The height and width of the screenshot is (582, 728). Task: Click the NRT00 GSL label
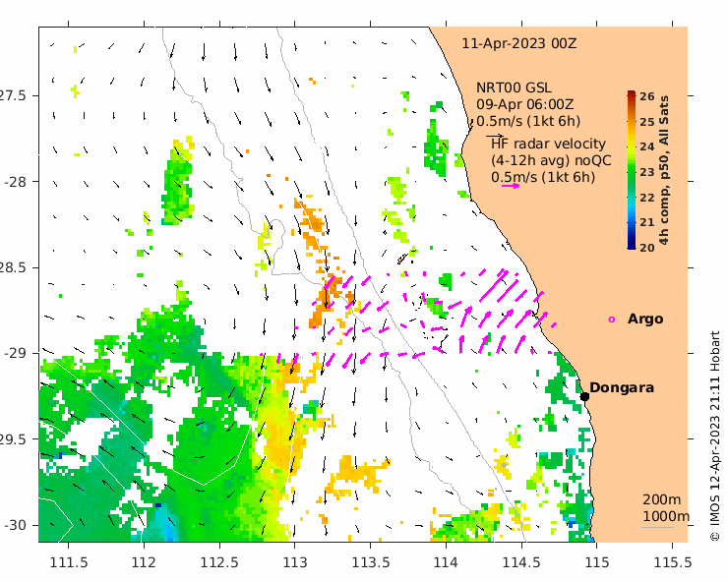[x=514, y=87]
